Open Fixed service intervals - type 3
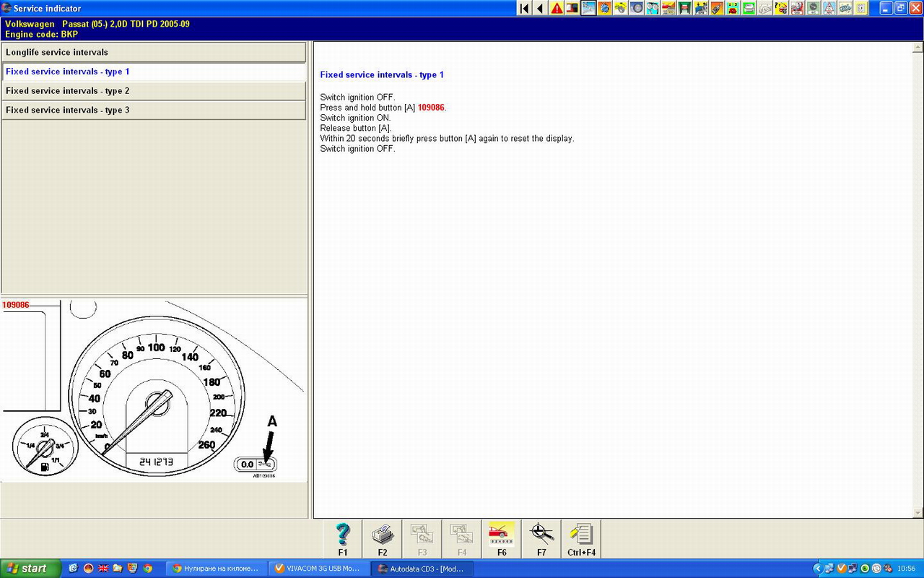924x578 pixels. click(x=154, y=110)
